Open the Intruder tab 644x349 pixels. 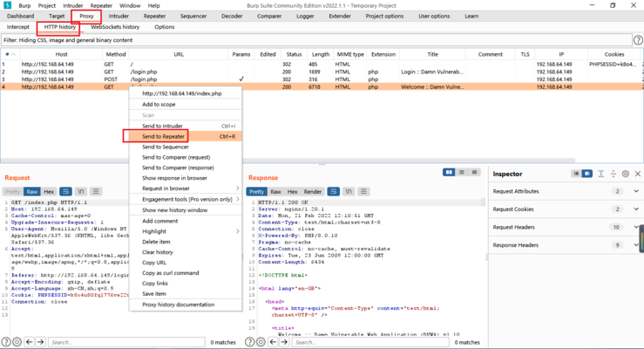(x=119, y=16)
